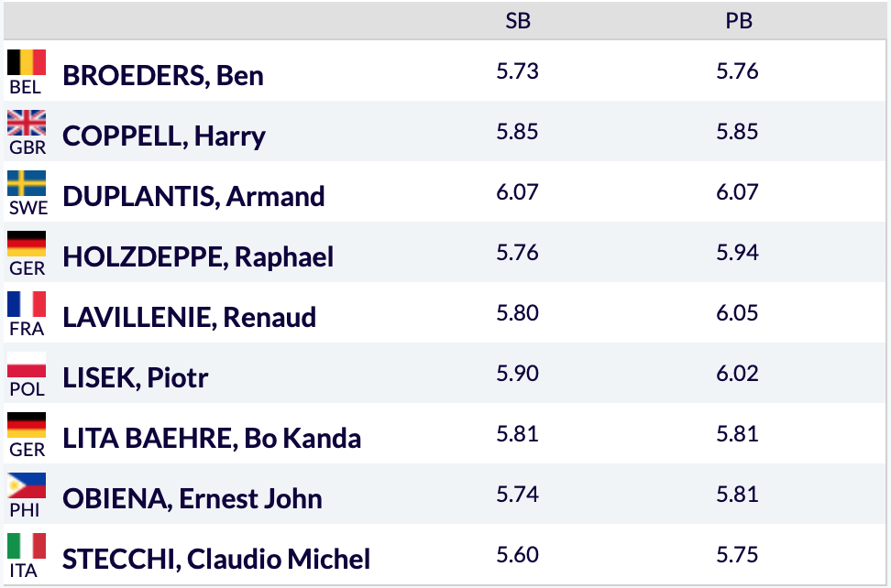The image size is (891, 588).
Task: Click German flag beside LITA BAEHRE
Action: [x=27, y=425]
